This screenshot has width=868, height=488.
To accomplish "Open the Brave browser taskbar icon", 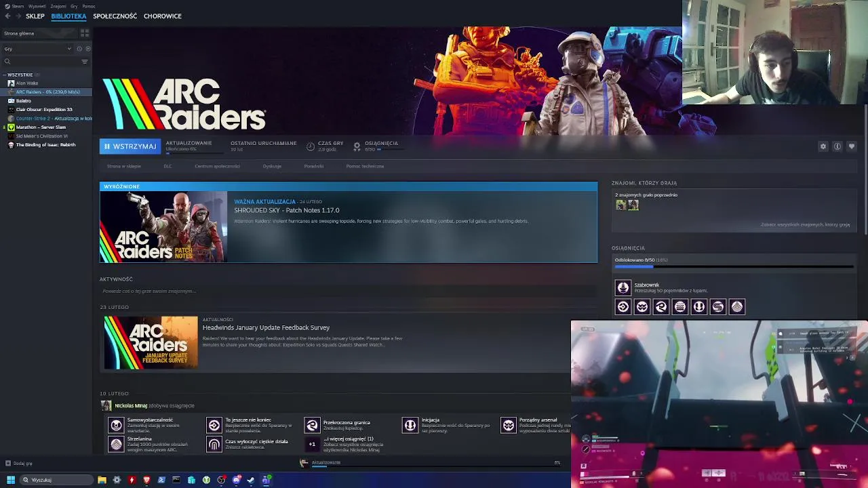I will [146, 480].
